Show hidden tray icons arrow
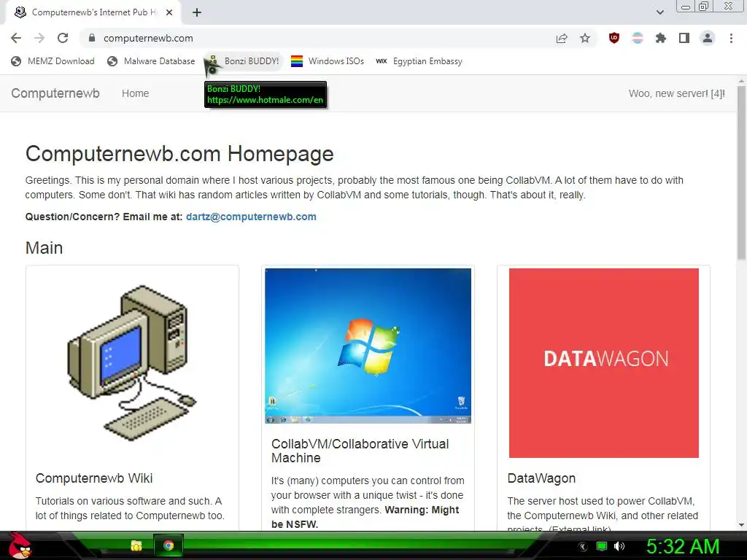 pyautogui.click(x=583, y=547)
